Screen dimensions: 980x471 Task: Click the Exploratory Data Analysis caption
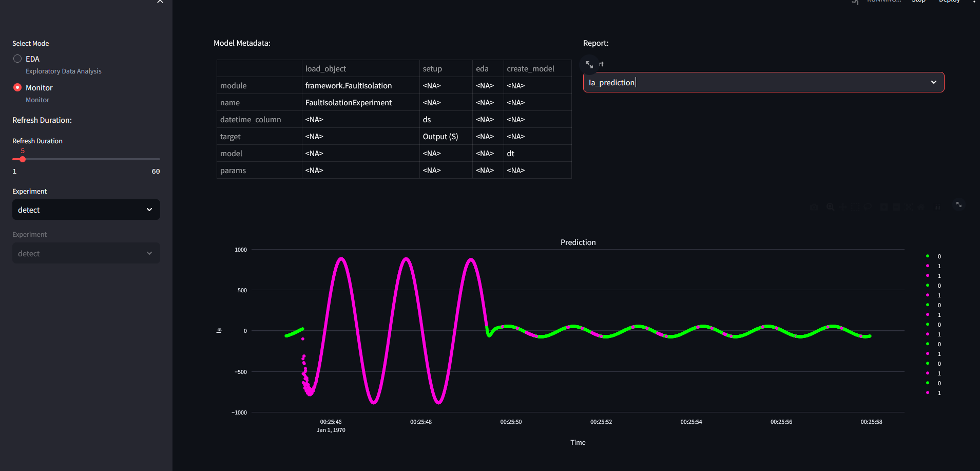(64, 71)
